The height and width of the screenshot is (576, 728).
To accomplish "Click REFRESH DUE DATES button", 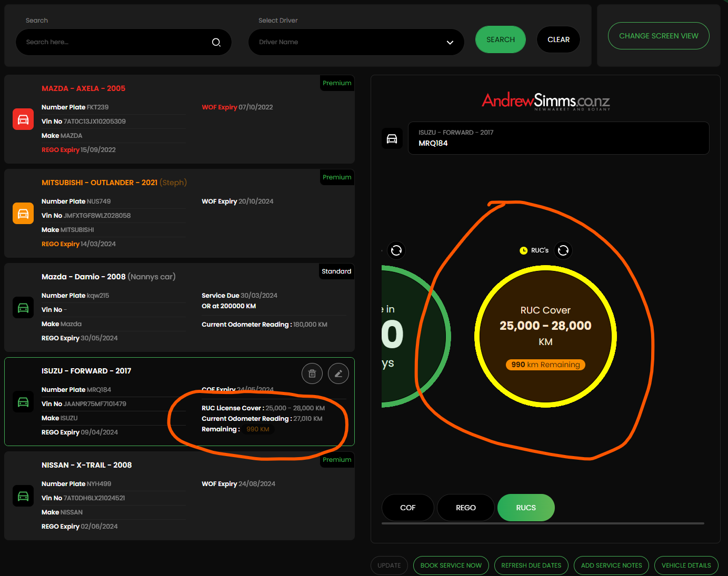I will pyautogui.click(x=531, y=565).
